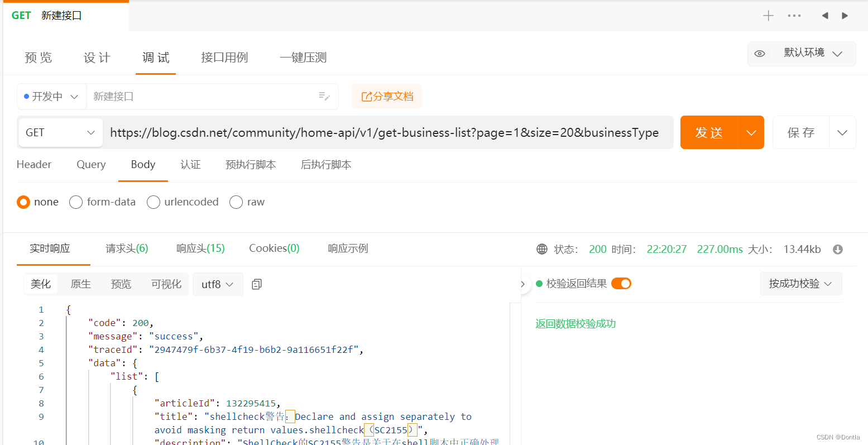Open the Cookies(0) tab
The height and width of the screenshot is (445, 868).
tap(274, 248)
